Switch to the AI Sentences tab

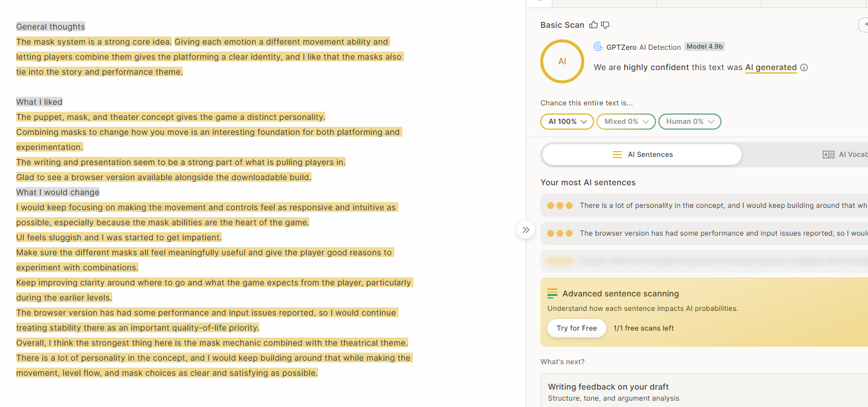642,155
